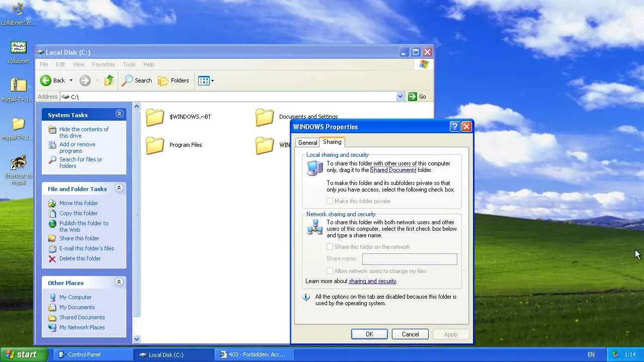Open the Edit menu
Image resolution: width=644 pixels, height=362 pixels.
point(60,64)
